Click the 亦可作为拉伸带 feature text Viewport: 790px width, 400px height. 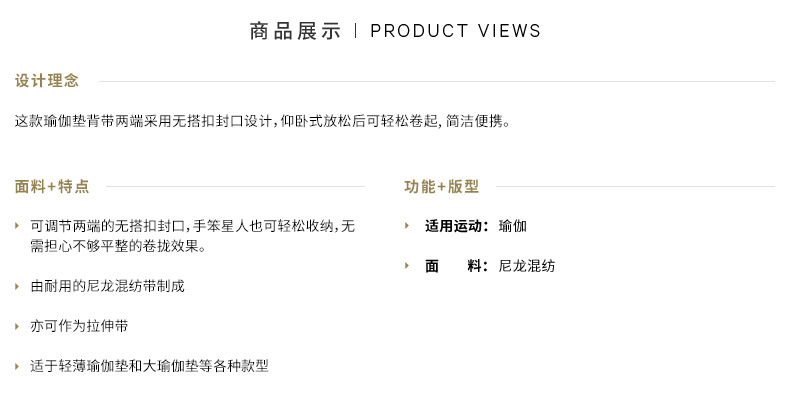(x=79, y=326)
